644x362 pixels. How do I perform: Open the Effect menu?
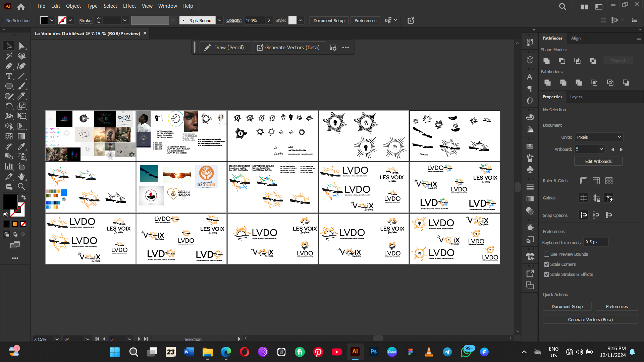(129, 6)
